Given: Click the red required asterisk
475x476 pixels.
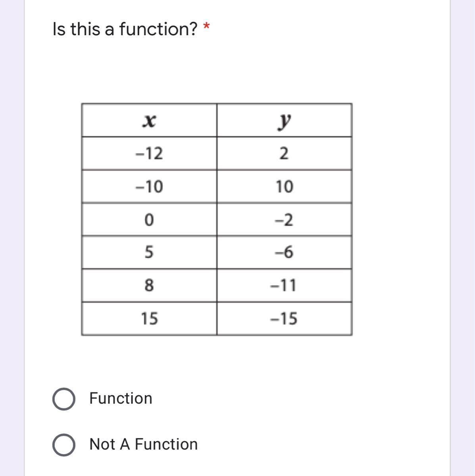Looking at the screenshot, I should 206,27.
